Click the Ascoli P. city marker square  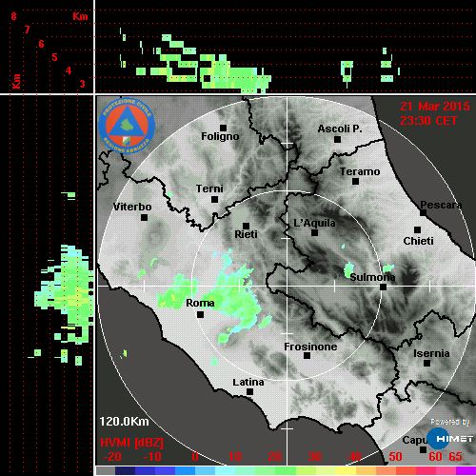pos(338,139)
